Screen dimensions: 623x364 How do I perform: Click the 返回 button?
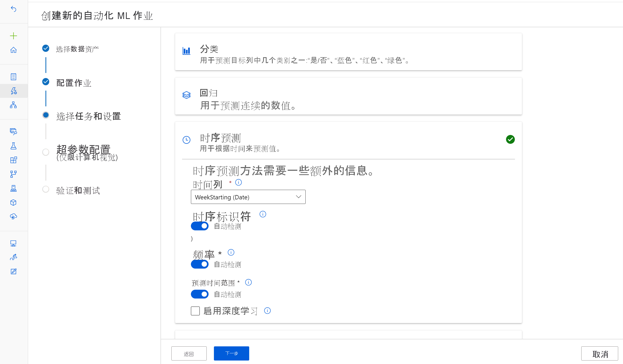(189, 354)
